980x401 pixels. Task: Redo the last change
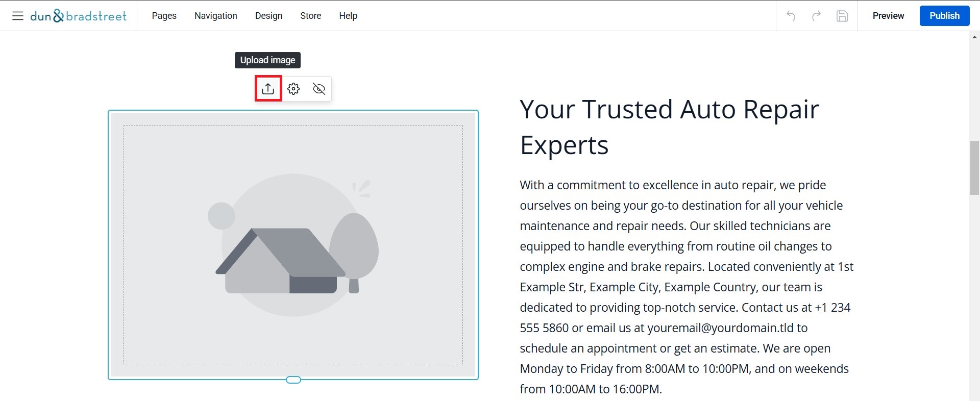(x=816, y=16)
